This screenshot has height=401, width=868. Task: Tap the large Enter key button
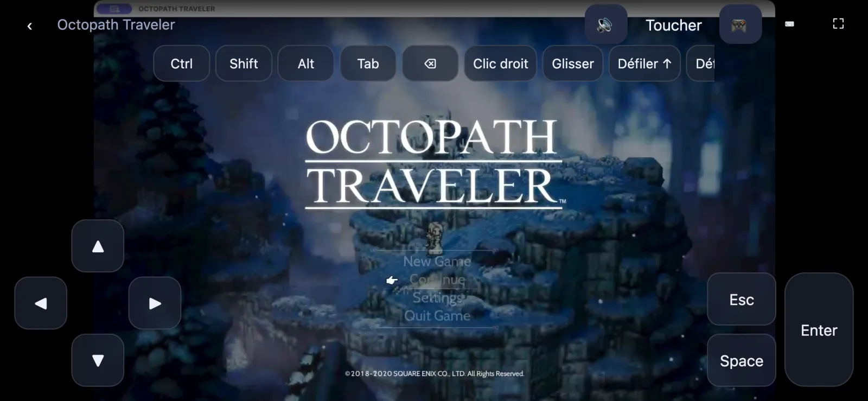click(819, 329)
